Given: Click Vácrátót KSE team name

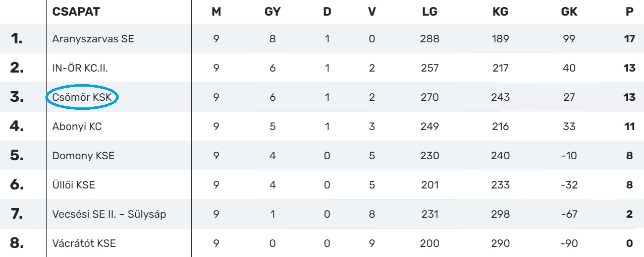Looking at the screenshot, I should [x=84, y=243].
